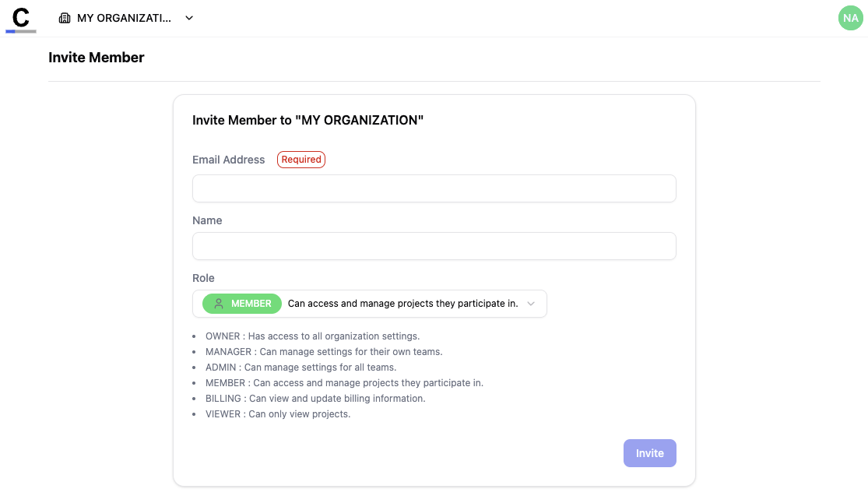Image resolution: width=868 pixels, height=496 pixels.
Task: Expand the Role selection dropdown
Action: coord(370,304)
